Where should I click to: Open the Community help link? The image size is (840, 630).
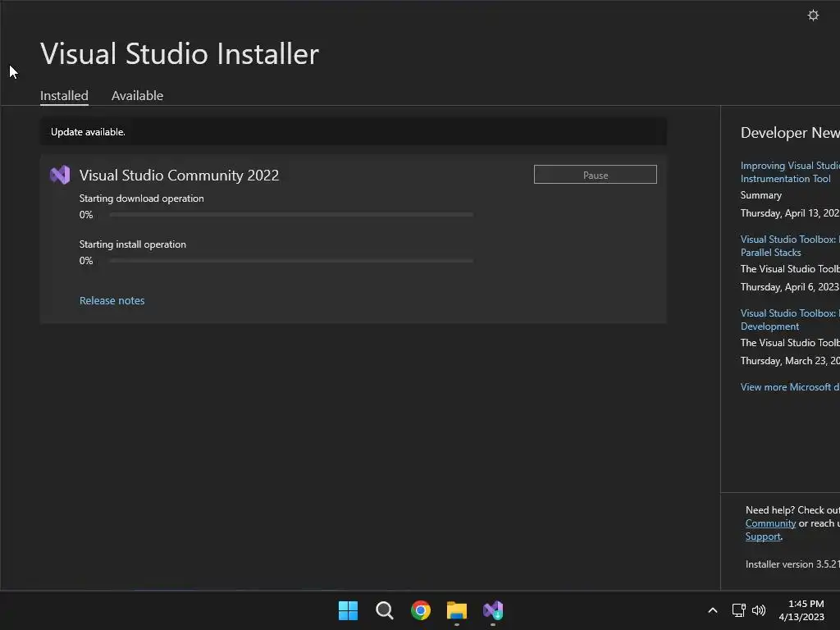[x=770, y=523]
